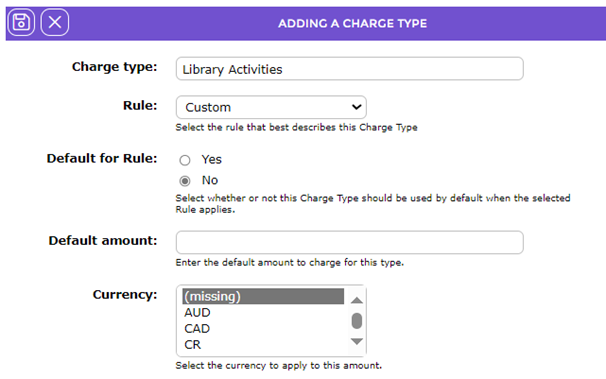
Task: Select CR in the Currency list
Action: coord(263,345)
